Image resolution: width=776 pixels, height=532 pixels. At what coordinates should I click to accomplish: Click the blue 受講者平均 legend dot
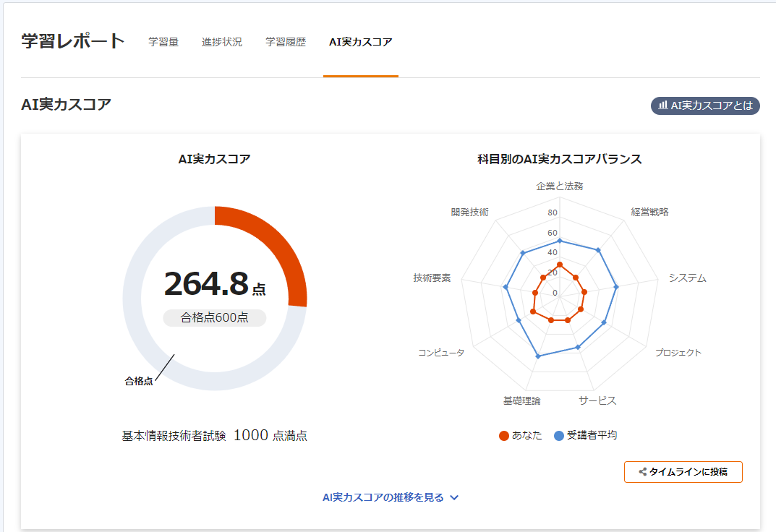tap(558, 436)
